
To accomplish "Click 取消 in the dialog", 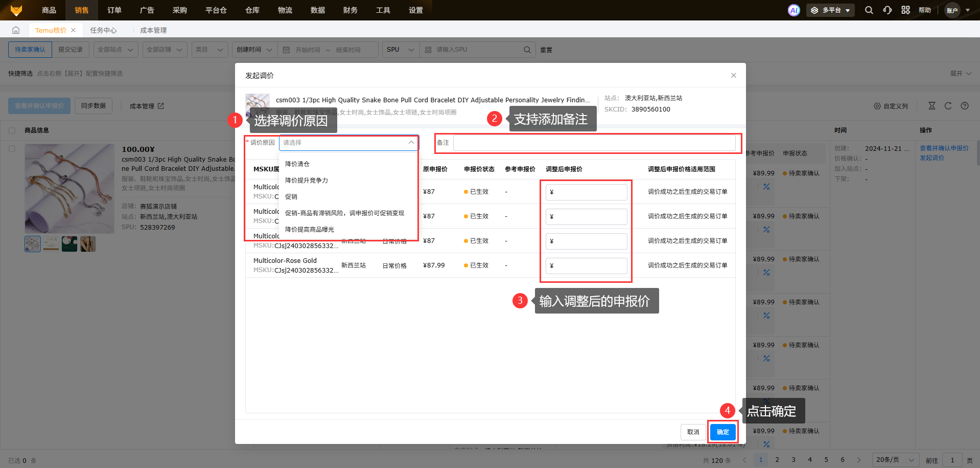I will point(693,432).
